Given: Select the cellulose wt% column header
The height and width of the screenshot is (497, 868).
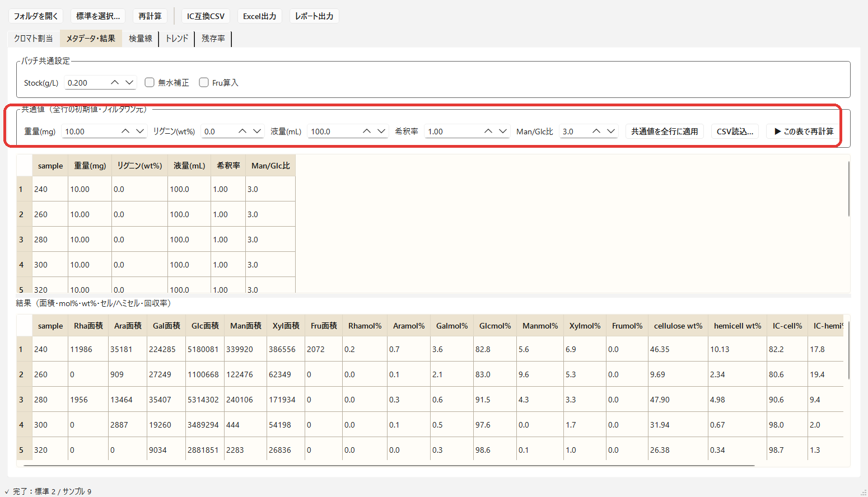Looking at the screenshot, I should tap(678, 326).
